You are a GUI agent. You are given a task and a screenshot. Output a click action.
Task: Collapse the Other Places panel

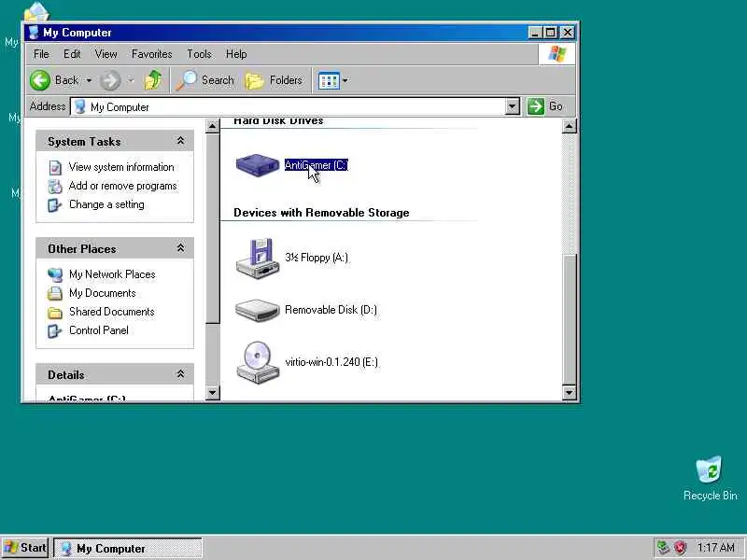pyautogui.click(x=180, y=248)
